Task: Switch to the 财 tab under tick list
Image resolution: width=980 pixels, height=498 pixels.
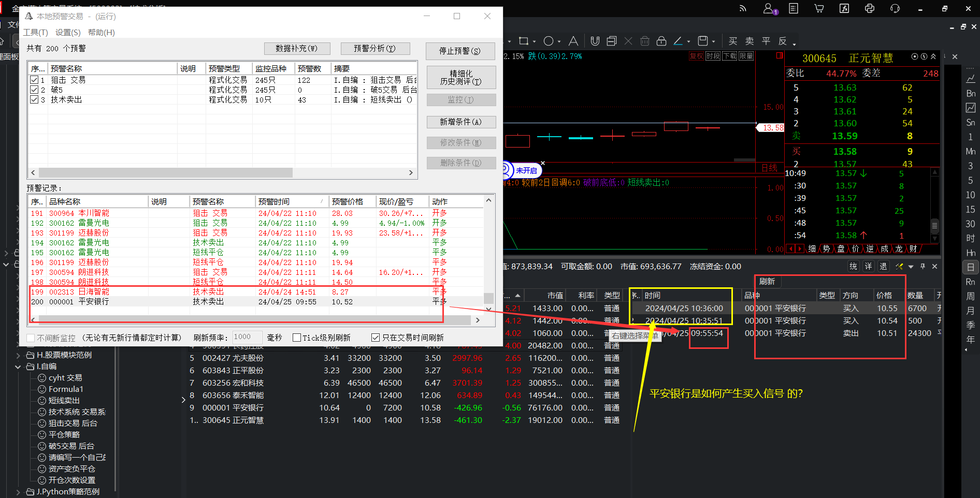Action: (913, 248)
